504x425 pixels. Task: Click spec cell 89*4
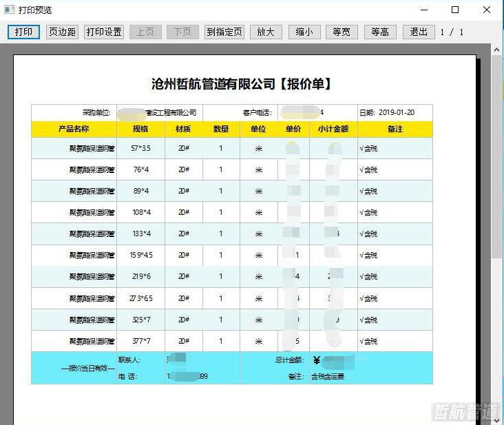pos(141,191)
